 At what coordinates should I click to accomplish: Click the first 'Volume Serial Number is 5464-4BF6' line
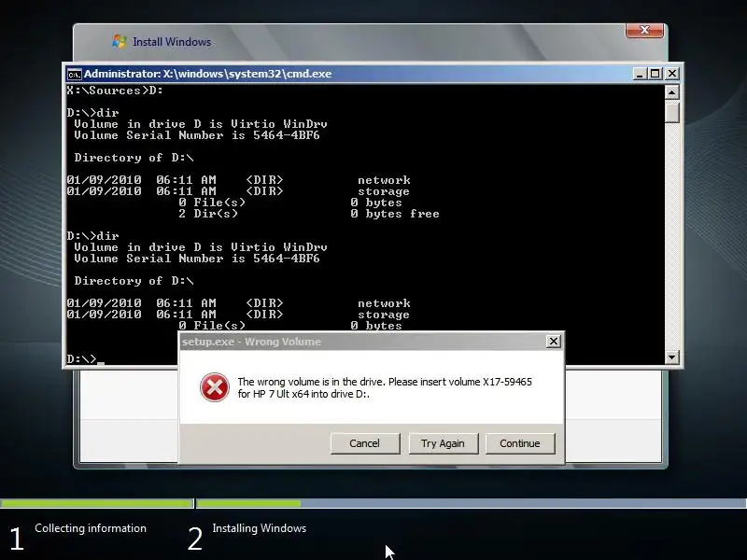click(197, 135)
